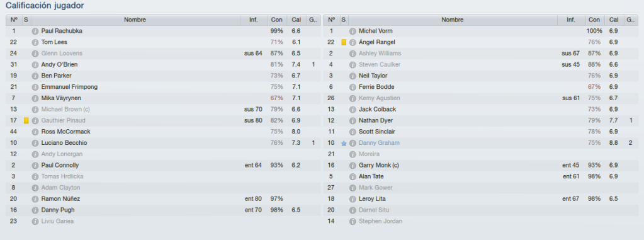Open info icon for Michel Vorm
The width and height of the screenshot is (644, 240).
pyautogui.click(x=353, y=31)
